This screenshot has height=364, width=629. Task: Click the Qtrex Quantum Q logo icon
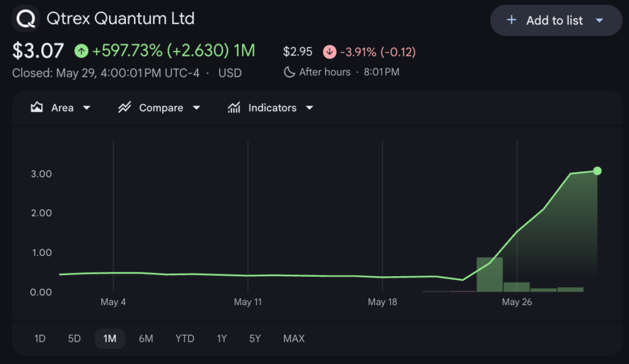26,18
